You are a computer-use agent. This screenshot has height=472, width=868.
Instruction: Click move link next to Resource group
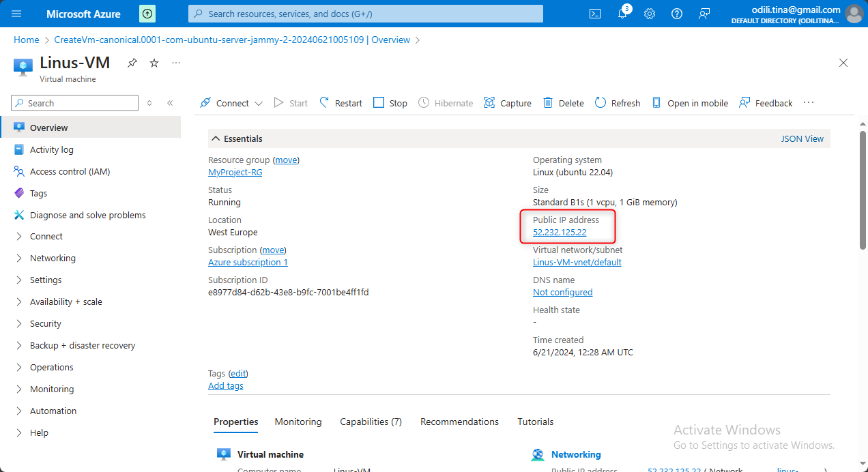click(286, 160)
